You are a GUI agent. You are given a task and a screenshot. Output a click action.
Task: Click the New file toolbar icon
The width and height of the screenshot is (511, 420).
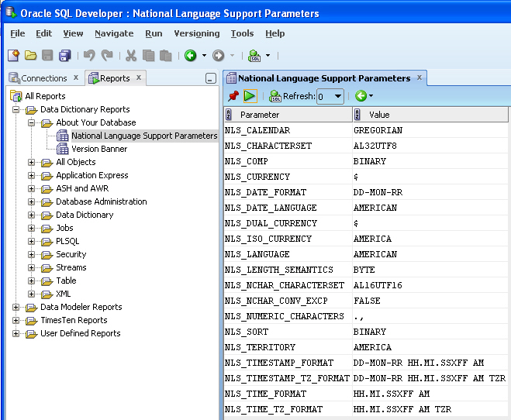pyautogui.click(x=14, y=55)
